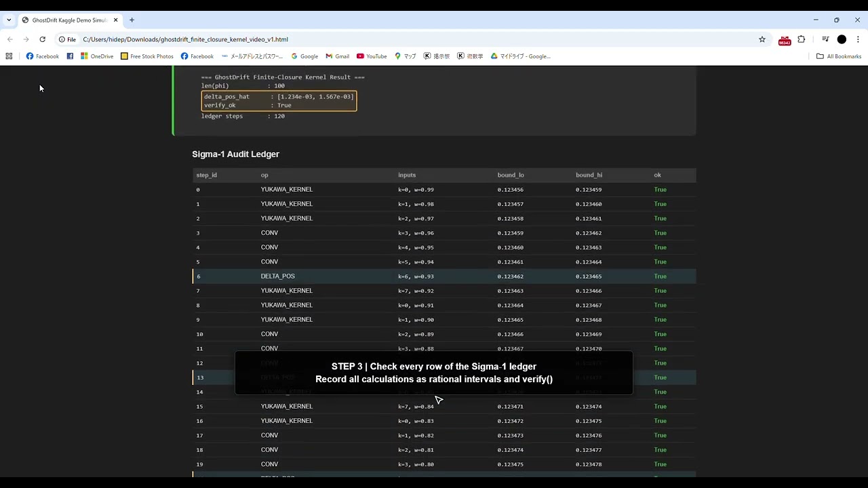Open the Free Stock Photos bookmark
868x488 pixels.
coord(147,56)
